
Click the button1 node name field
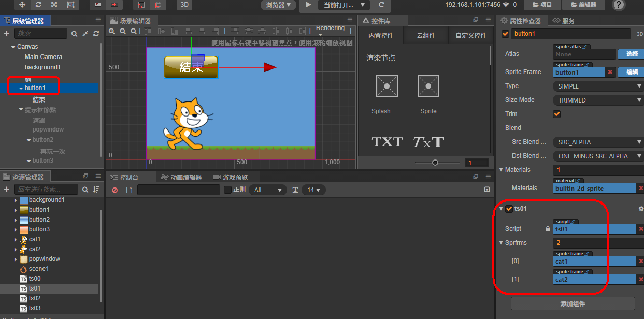pyautogui.click(x=570, y=34)
